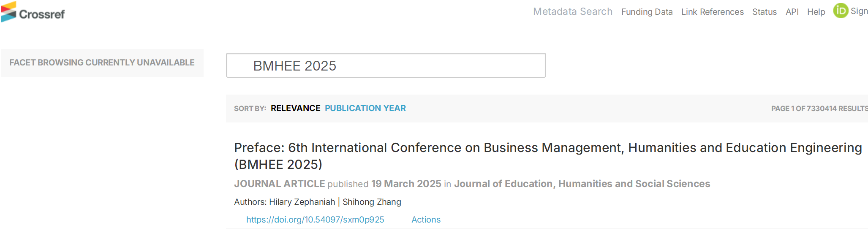Open the Status page link
The image size is (868, 231).
pos(764,12)
